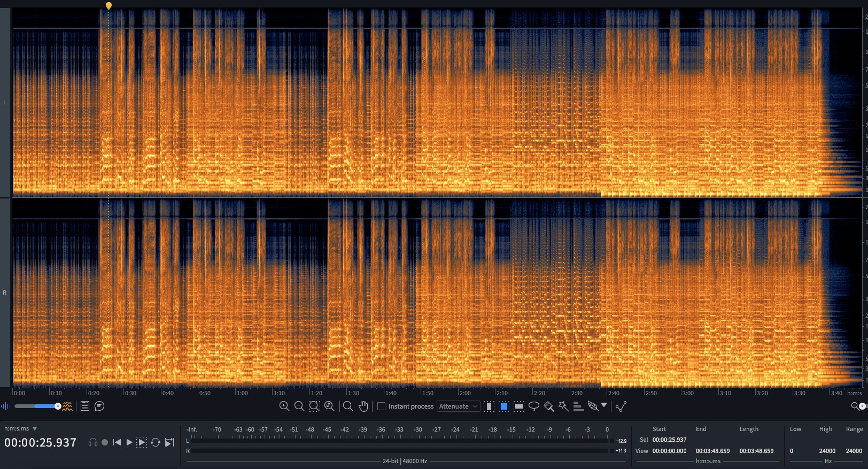Screen dimensions: 868x469
Task: Toggle playhead follows playback button
Action: coord(169,442)
